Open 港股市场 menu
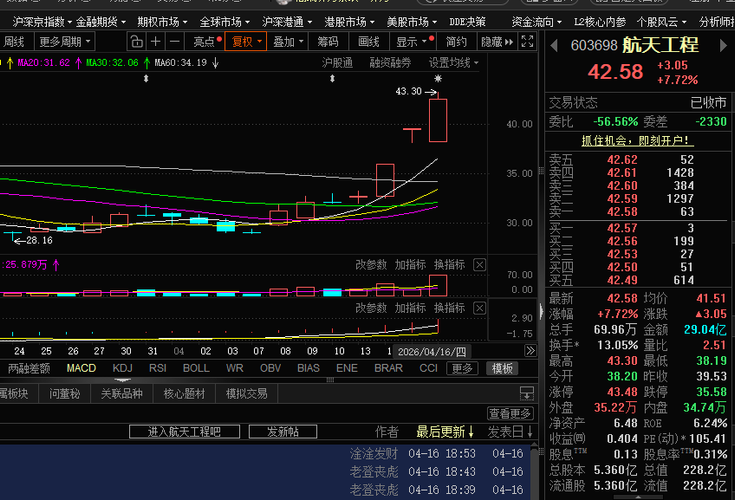Screen dimensions: 735x500 (349, 22)
